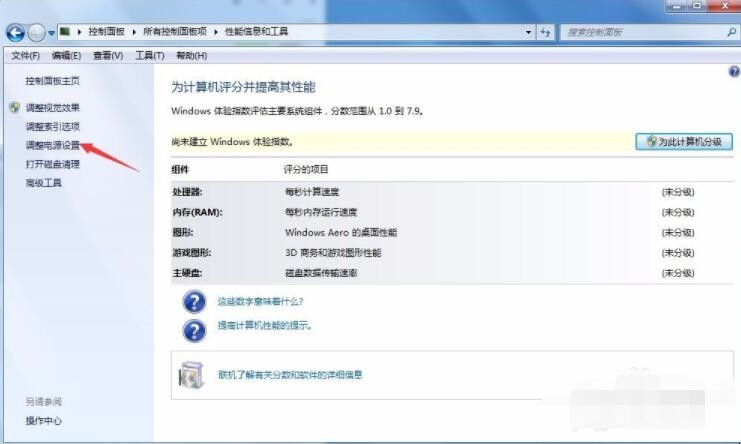Image resolution: width=741 pixels, height=444 pixels.
Task: Maximize the control panel window
Action: coord(697,6)
